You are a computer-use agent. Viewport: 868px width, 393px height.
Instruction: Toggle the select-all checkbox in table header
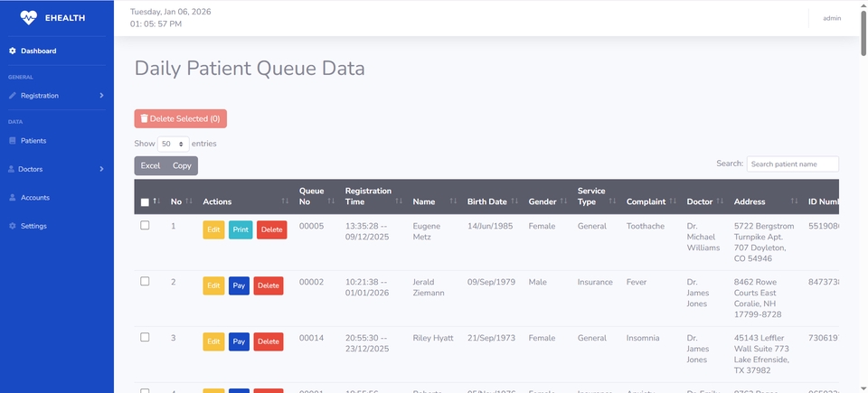[145, 202]
